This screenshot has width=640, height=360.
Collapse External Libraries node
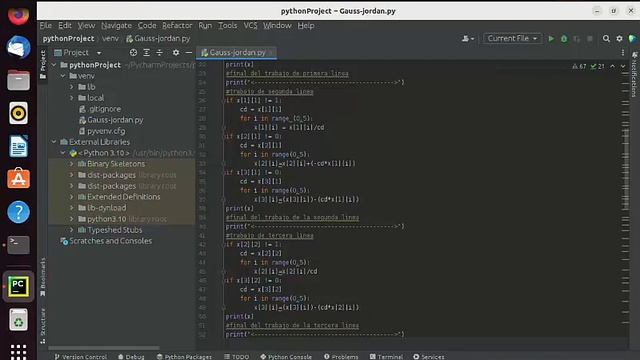click(x=54, y=142)
